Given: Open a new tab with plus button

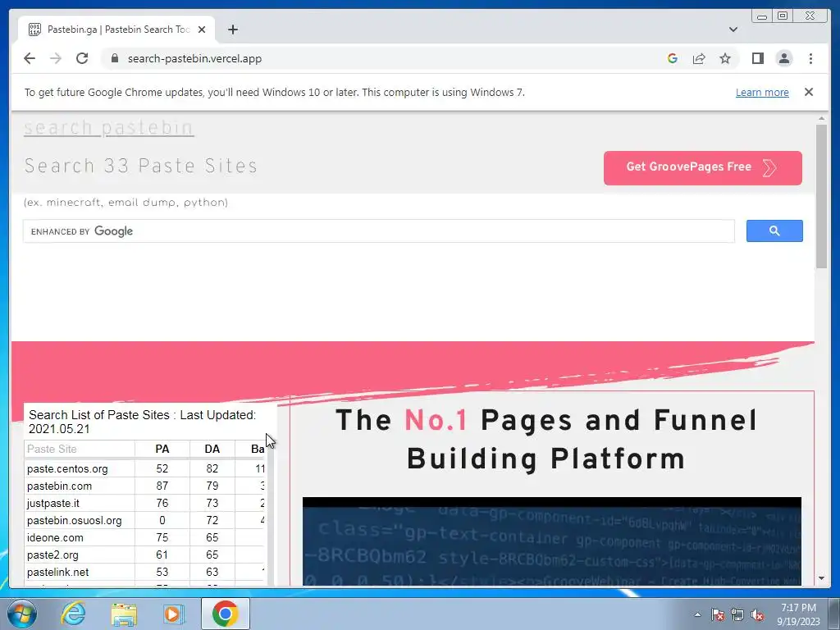Looking at the screenshot, I should [x=232, y=30].
